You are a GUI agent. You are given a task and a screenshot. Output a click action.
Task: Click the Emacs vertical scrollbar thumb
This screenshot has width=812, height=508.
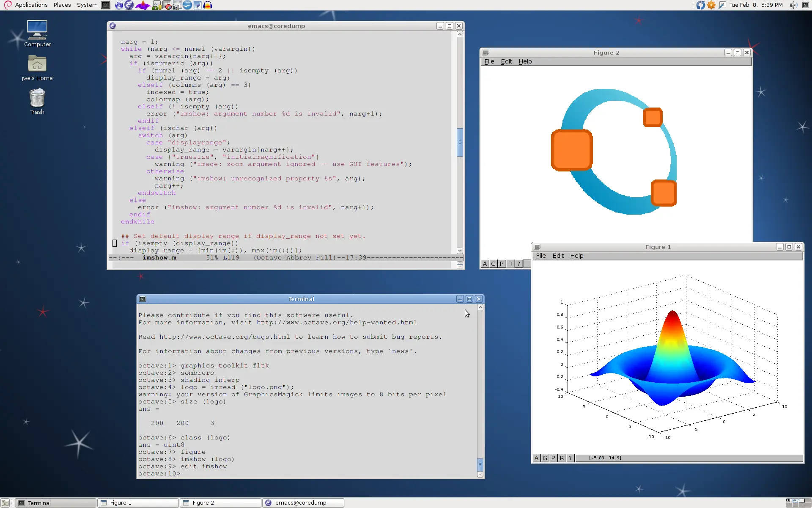point(460,142)
